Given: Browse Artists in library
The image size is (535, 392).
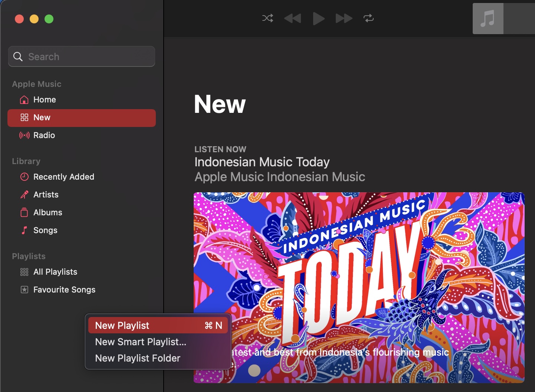Looking at the screenshot, I should coord(82,195).
